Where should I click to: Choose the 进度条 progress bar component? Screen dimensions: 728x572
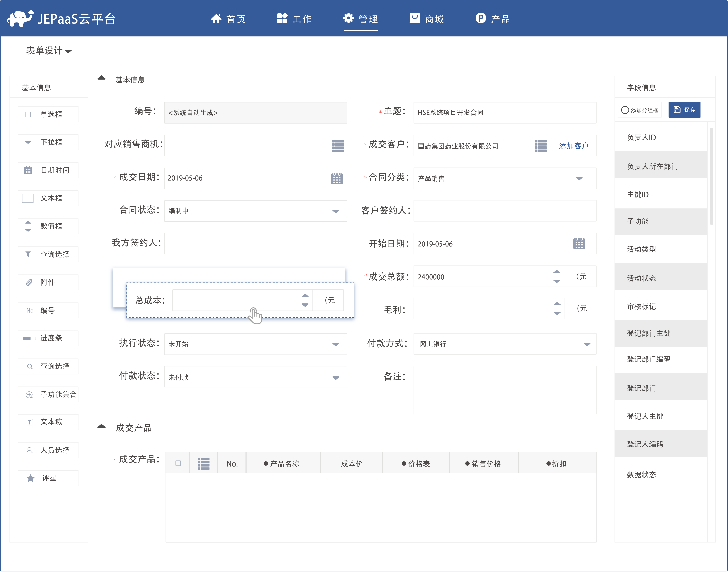click(x=48, y=338)
